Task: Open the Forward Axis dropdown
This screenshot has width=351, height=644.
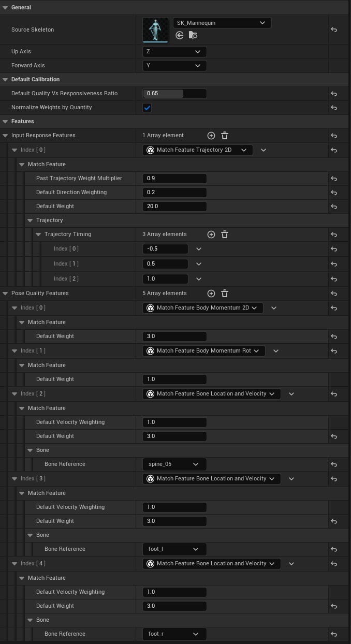Action: (x=174, y=66)
